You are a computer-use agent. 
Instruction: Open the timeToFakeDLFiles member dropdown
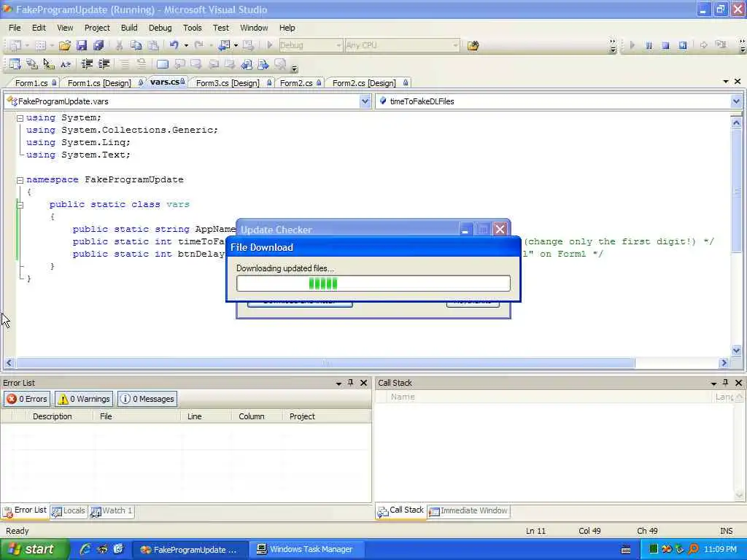pos(736,101)
